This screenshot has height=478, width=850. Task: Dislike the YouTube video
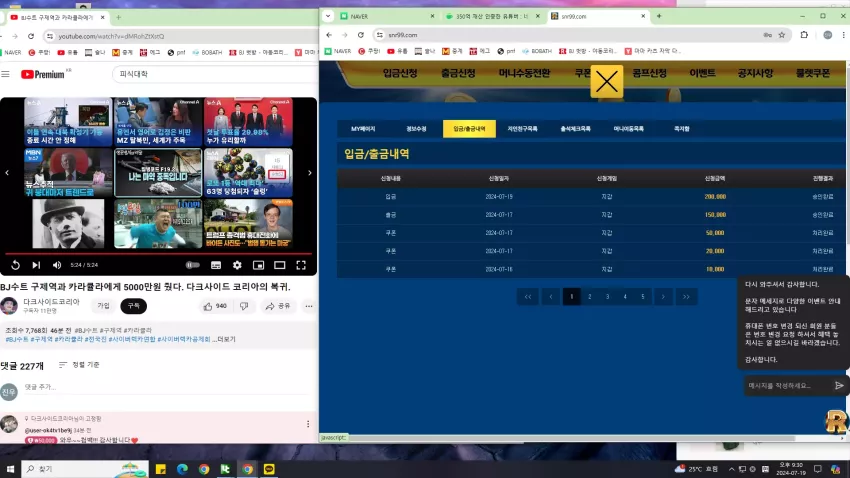[244, 306]
